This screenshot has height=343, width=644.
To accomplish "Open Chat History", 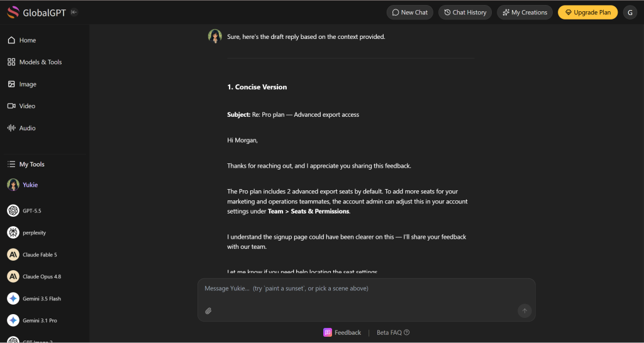I will pos(465,13).
